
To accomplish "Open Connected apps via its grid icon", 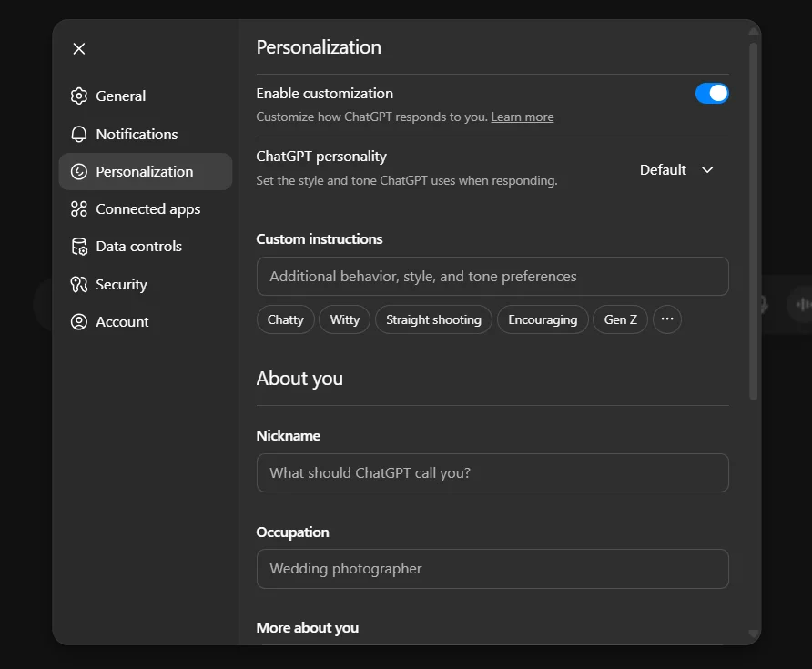I will (x=78, y=208).
